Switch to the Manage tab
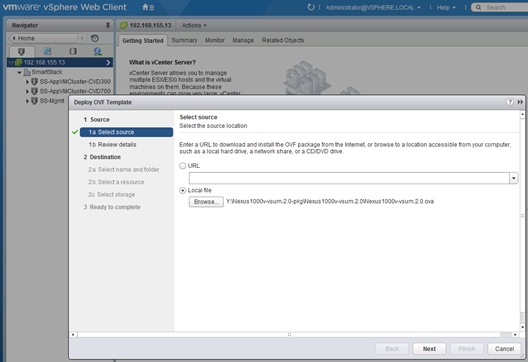This screenshot has height=362, width=528. click(243, 40)
